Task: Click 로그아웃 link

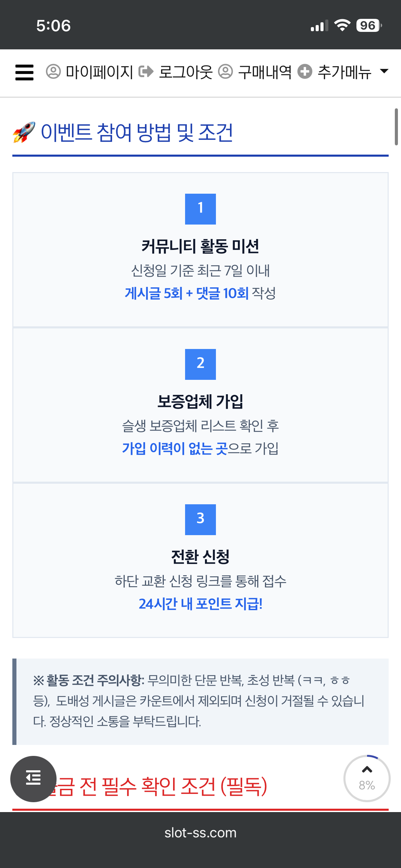Action: (x=186, y=72)
